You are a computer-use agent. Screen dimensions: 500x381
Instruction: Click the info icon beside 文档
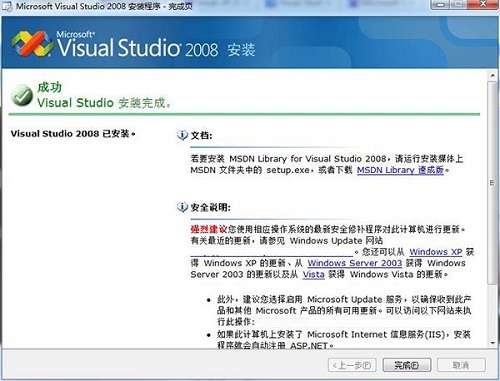182,135
